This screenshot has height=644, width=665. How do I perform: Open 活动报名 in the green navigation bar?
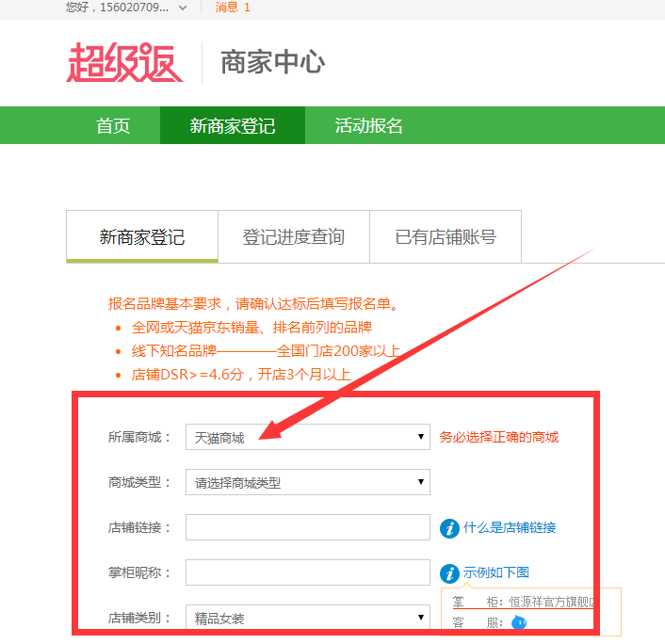(368, 125)
